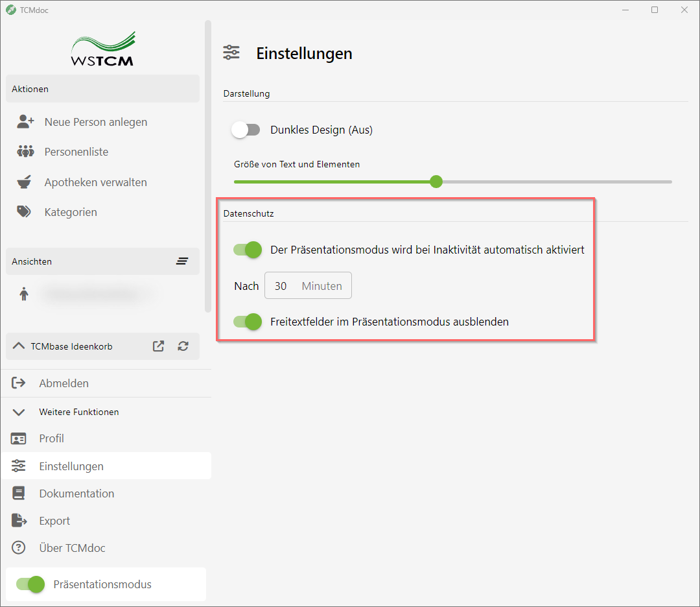Open Personenliste via its group icon
The image size is (700, 607).
(x=25, y=152)
